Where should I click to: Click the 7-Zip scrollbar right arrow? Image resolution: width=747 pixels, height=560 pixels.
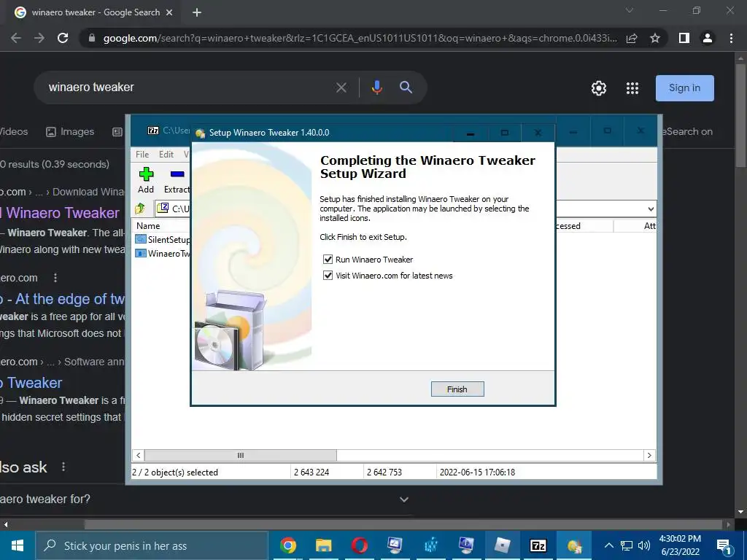[649, 455]
